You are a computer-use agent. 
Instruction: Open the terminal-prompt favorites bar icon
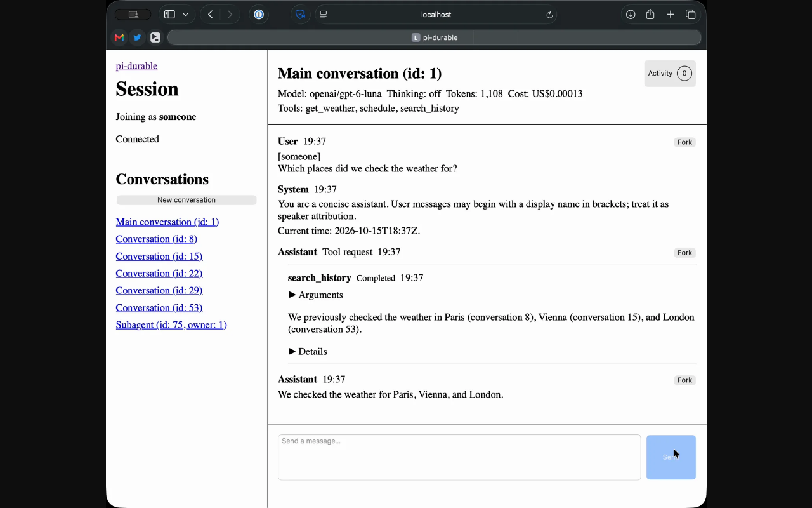(x=155, y=37)
